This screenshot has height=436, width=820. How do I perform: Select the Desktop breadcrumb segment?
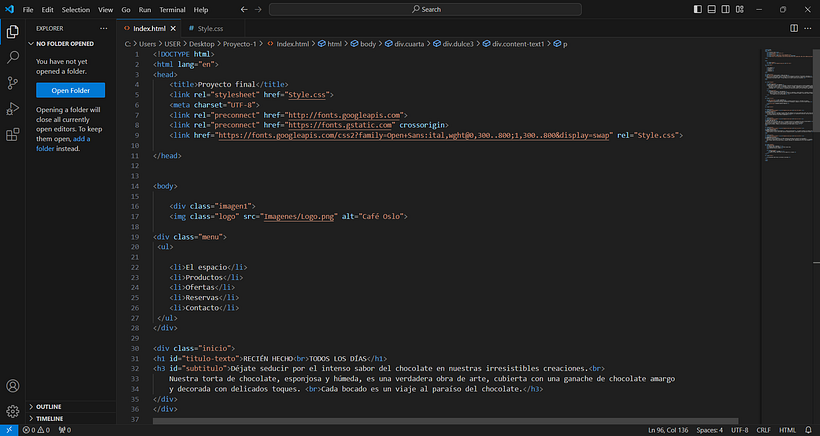pos(202,44)
